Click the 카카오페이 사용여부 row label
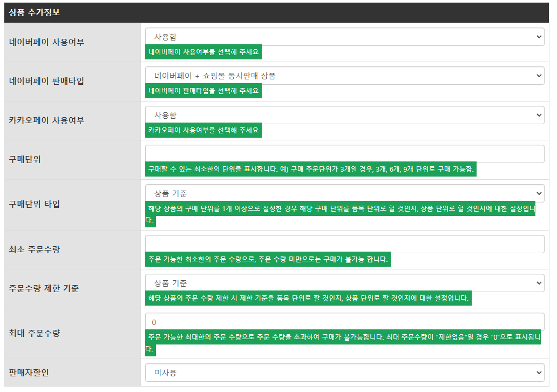Image resolution: width=557 pixels, height=392 pixels. click(x=47, y=120)
